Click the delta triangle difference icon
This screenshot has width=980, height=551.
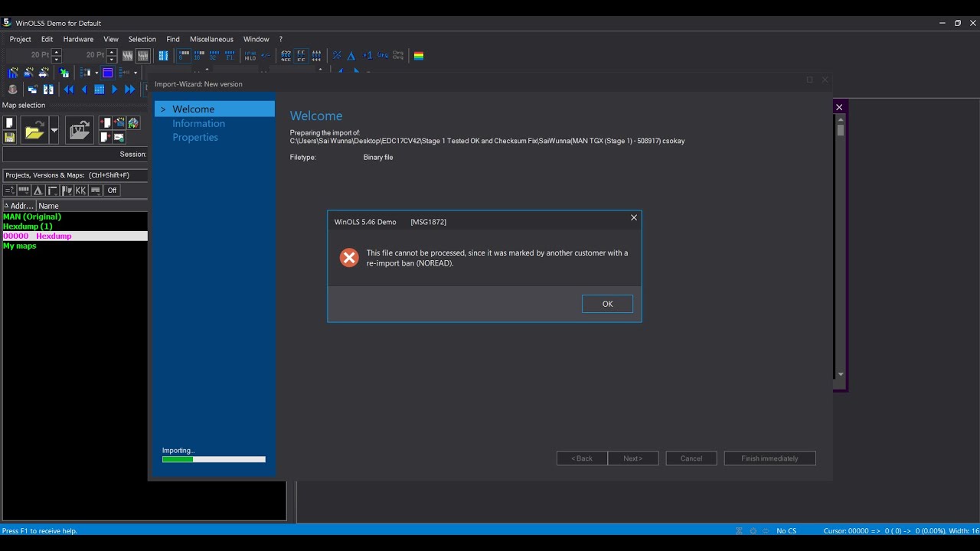click(351, 56)
